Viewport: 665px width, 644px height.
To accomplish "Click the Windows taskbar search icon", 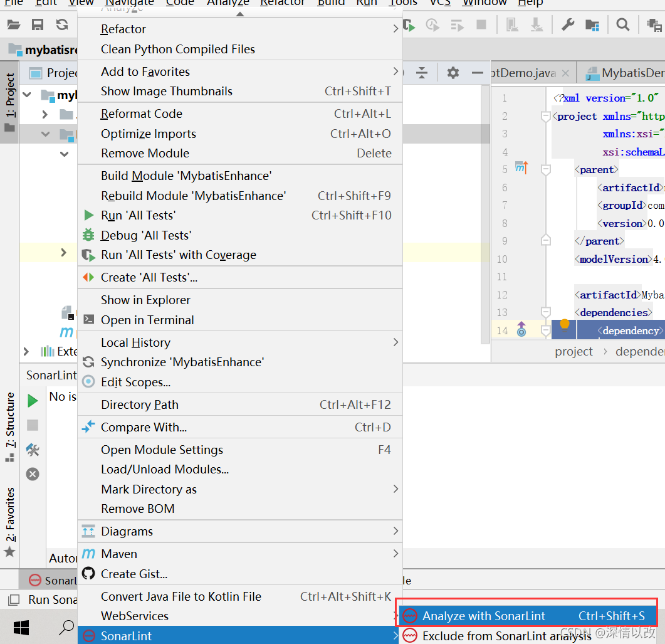I will pyautogui.click(x=66, y=628).
